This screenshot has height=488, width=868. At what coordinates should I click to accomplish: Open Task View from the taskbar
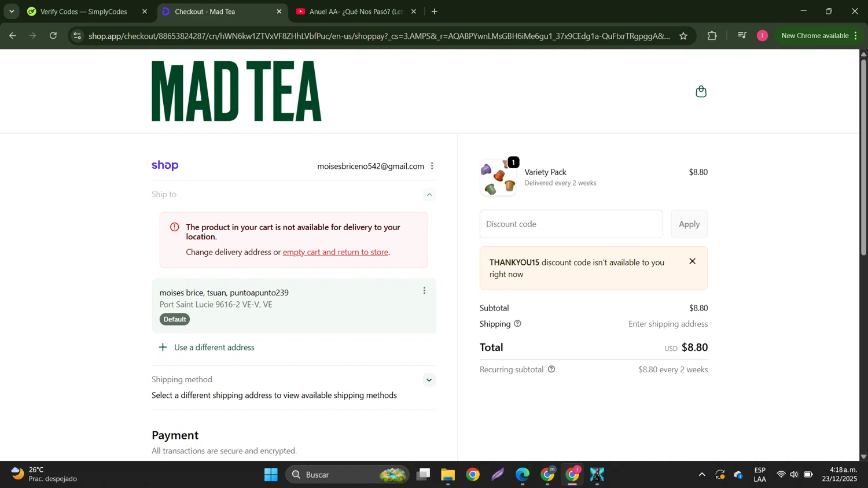(424, 475)
